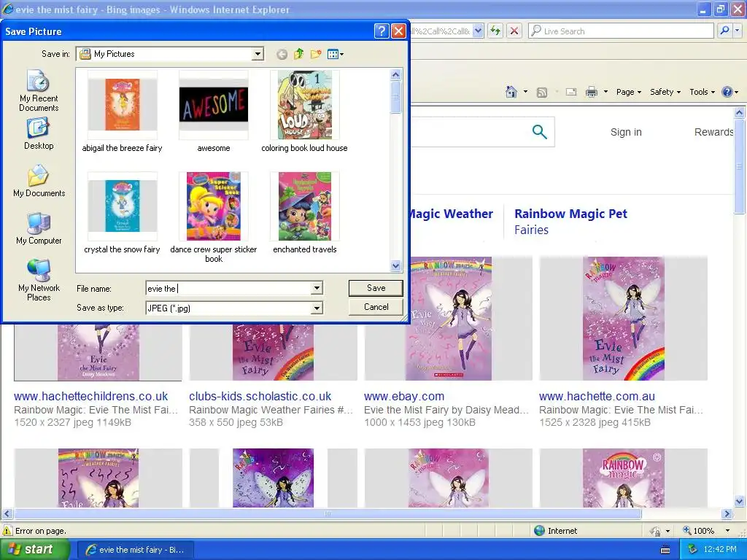747x560 pixels.
Task: Click the page vertical scroll down arrow
Action: click(x=740, y=501)
